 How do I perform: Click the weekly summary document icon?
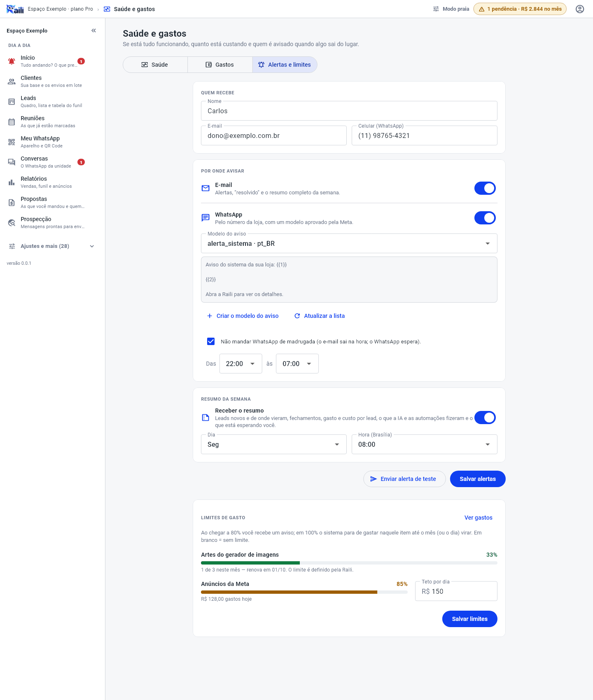click(205, 418)
